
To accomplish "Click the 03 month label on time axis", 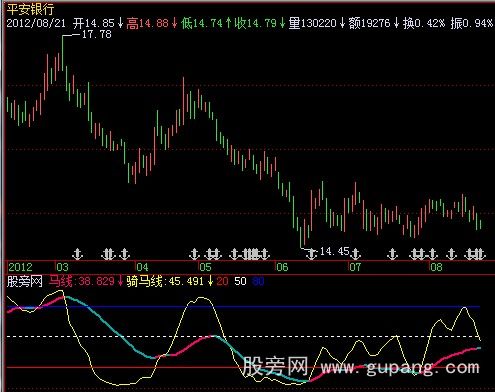I will pos(62,267).
